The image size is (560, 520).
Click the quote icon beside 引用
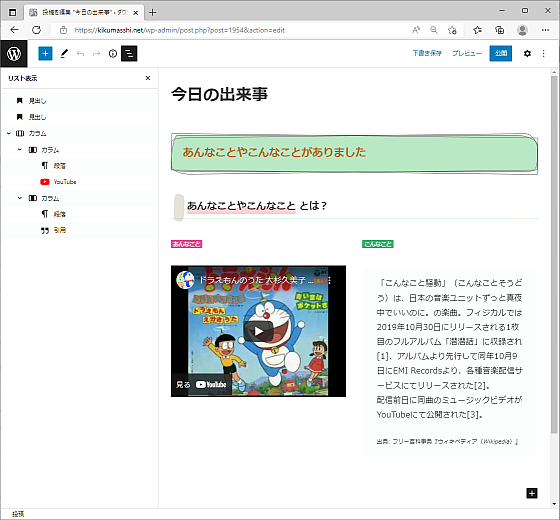(45, 231)
